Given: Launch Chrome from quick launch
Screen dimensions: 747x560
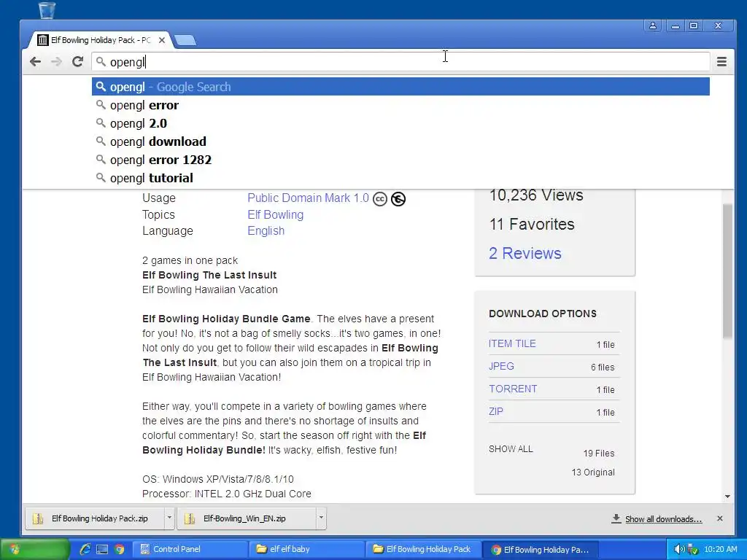Looking at the screenshot, I should 119,550.
